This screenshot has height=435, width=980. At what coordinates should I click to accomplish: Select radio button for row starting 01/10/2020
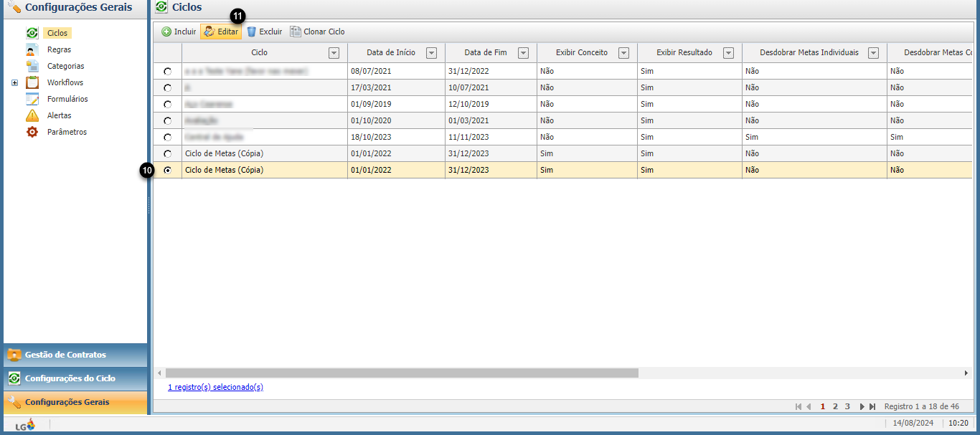pyautogui.click(x=168, y=121)
